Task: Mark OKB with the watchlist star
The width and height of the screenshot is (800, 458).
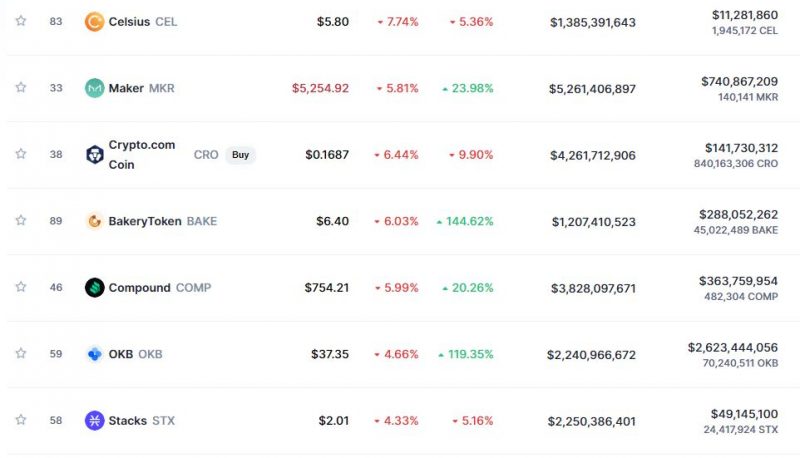Action: [x=20, y=353]
